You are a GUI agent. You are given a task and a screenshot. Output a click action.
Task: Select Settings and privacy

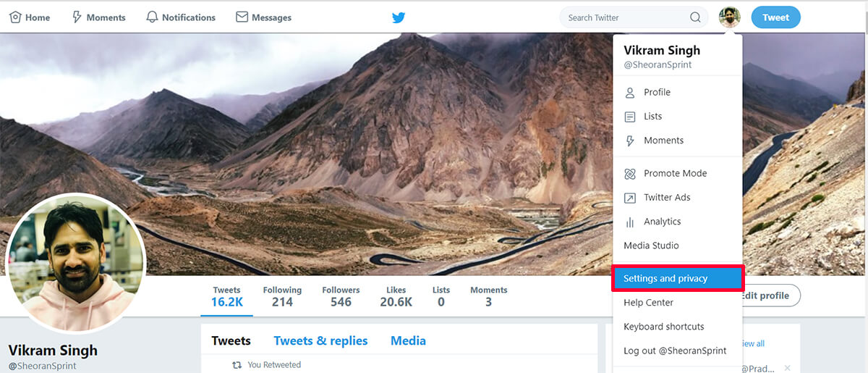point(677,278)
